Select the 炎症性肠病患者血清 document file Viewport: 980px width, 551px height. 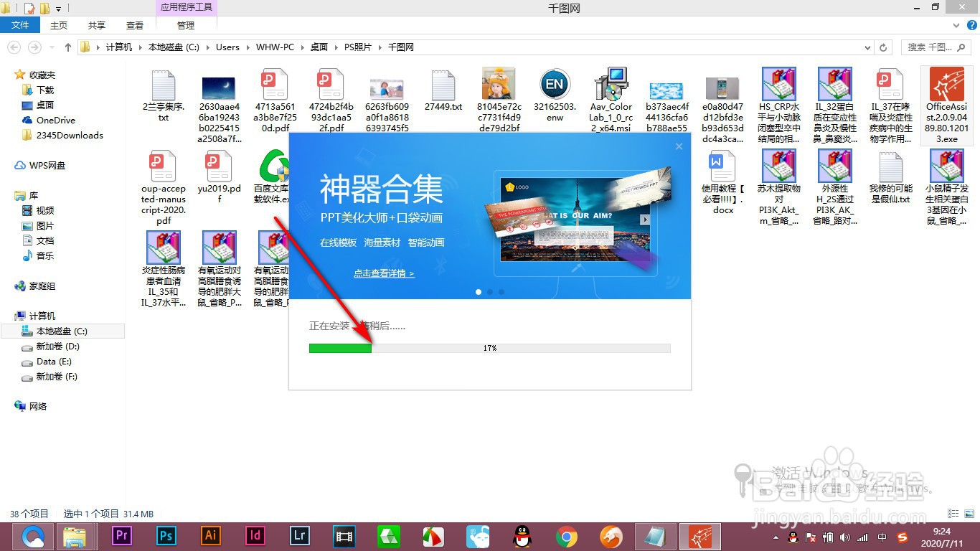coord(164,270)
